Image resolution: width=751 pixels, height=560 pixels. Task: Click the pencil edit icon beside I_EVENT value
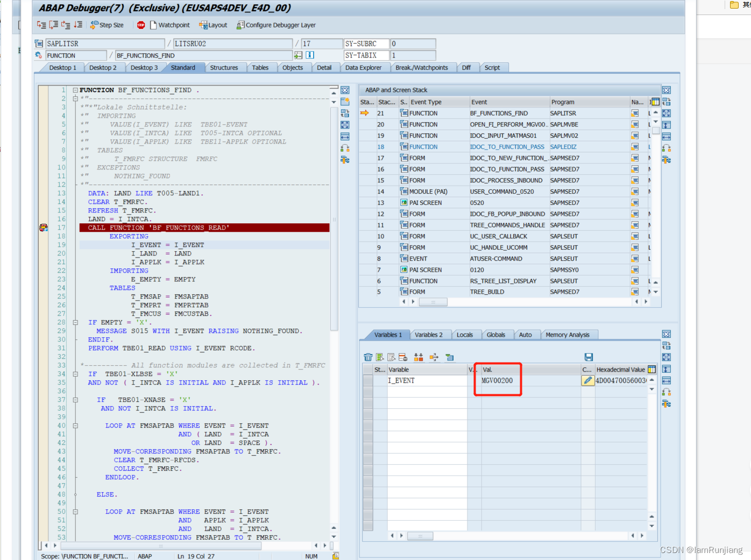click(x=588, y=380)
